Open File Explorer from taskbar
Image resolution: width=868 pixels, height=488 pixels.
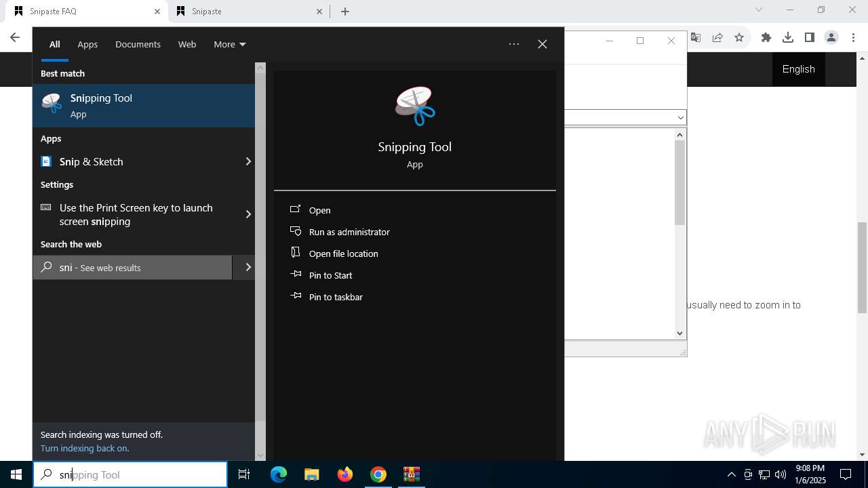(x=312, y=474)
